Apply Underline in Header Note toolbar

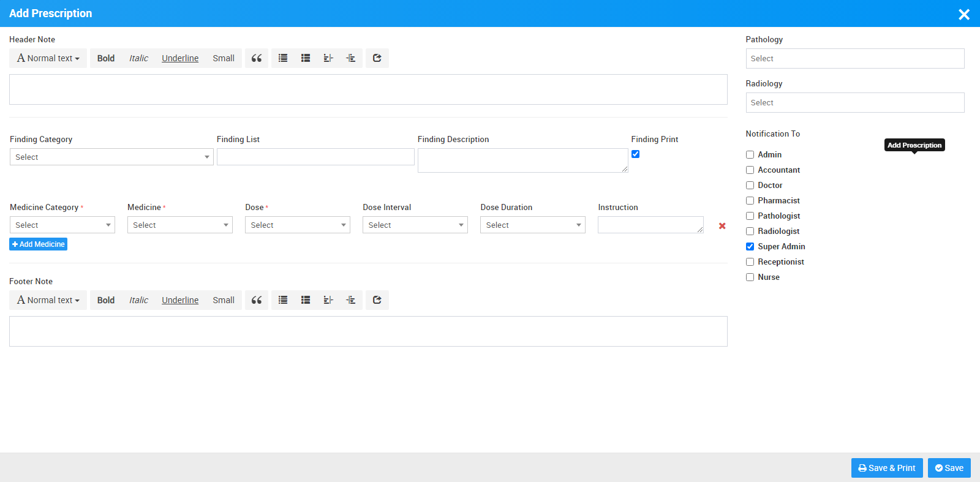(x=180, y=58)
